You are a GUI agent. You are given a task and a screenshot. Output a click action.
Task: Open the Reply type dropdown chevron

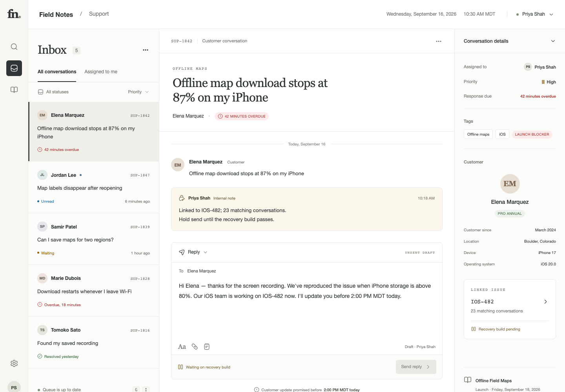pos(205,252)
